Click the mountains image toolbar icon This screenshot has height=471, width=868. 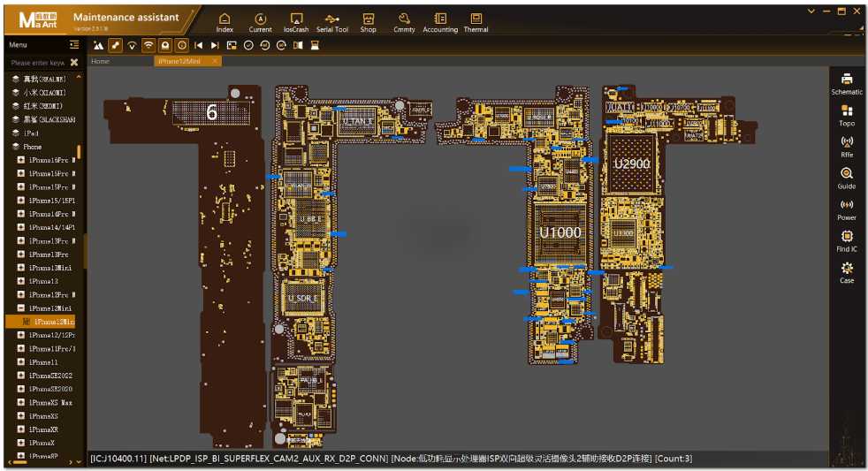pyautogui.click(x=98, y=45)
